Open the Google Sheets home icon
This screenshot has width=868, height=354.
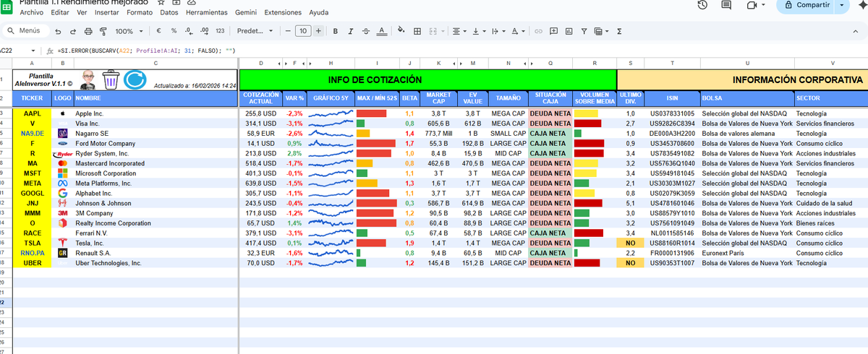point(8,5)
